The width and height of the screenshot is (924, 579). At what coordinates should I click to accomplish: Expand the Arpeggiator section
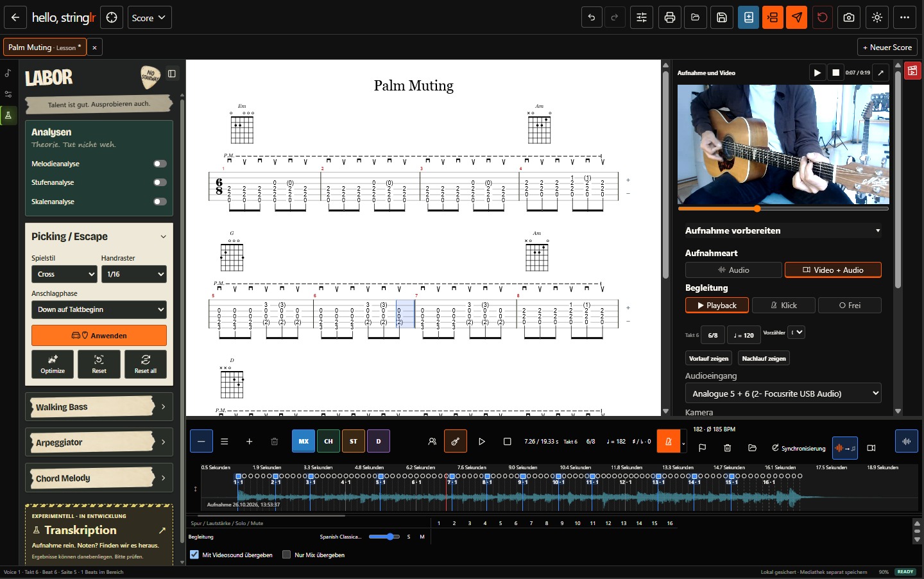99,442
